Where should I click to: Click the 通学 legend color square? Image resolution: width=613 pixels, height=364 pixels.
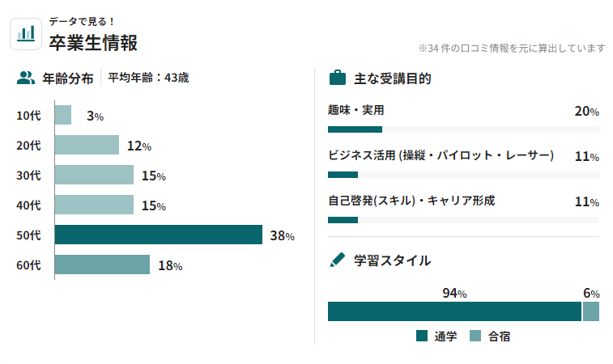[x=422, y=336]
